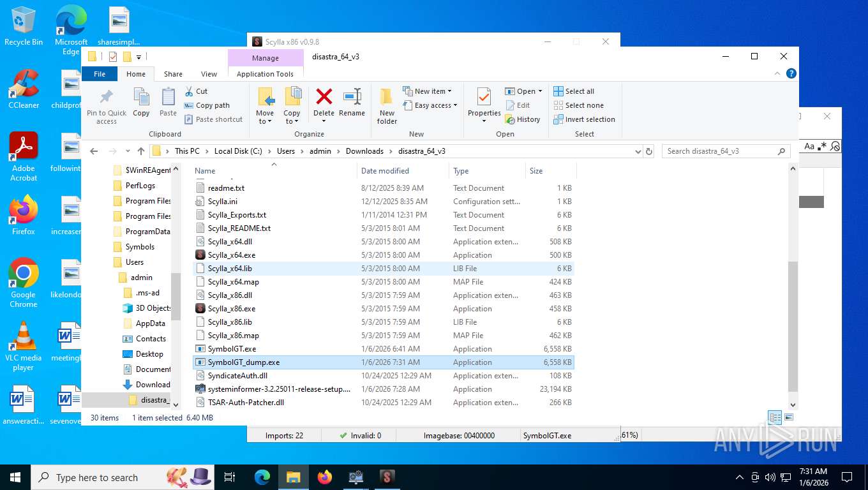Click Paste shortcut command
The image size is (868, 490).
coord(213,119)
